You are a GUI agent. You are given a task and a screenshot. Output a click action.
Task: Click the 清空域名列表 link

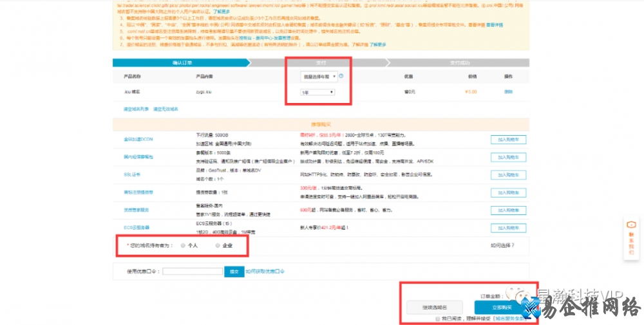136,109
